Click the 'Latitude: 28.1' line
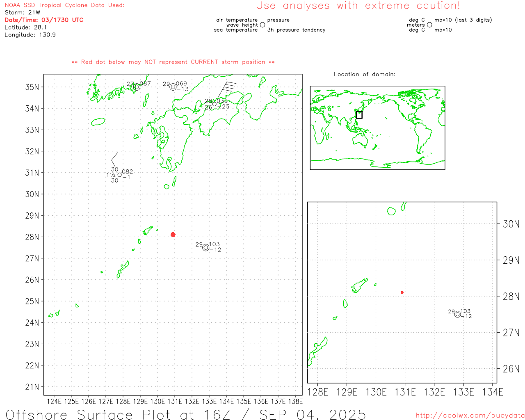The height and width of the screenshot is (420, 525). click(x=25, y=27)
